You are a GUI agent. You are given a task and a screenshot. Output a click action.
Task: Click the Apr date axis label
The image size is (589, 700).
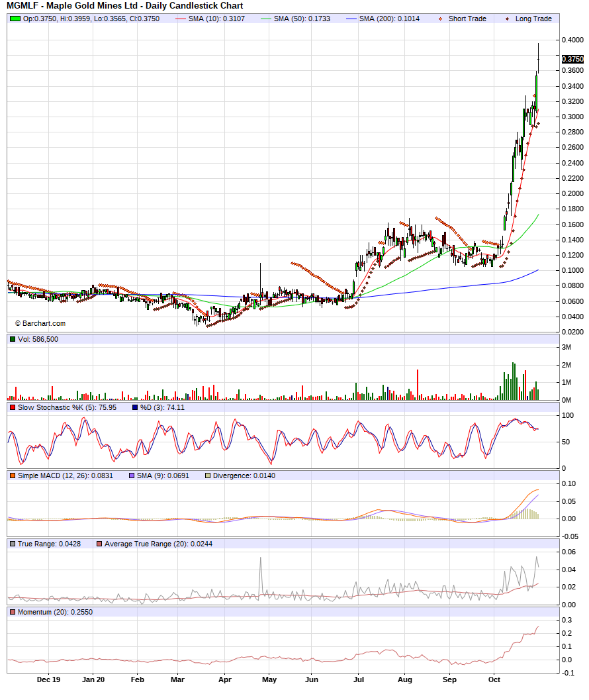coord(225,680)
